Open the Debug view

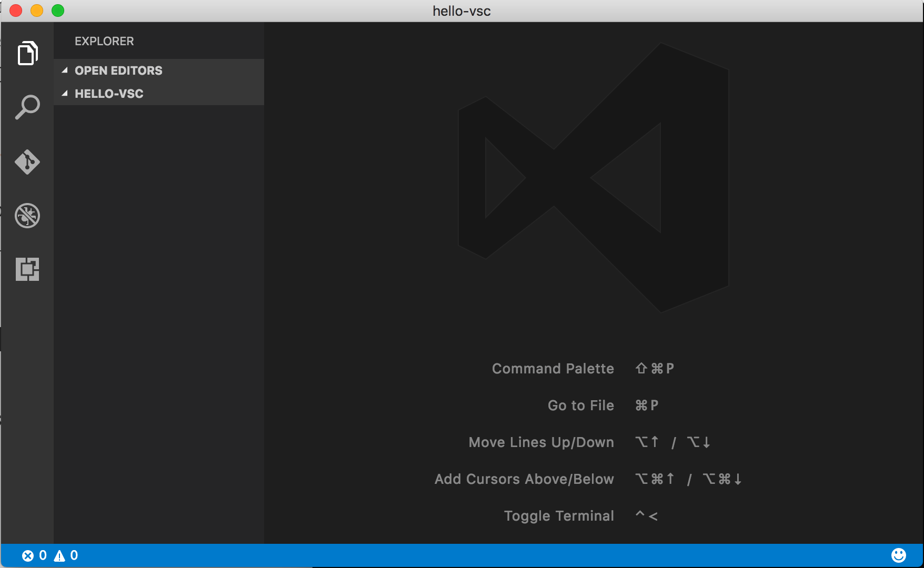coord(28,216)
